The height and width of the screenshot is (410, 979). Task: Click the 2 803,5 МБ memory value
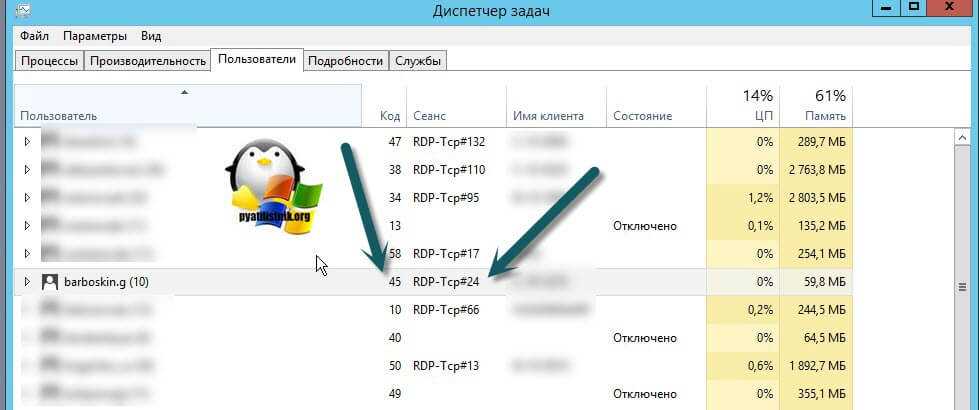817,198
